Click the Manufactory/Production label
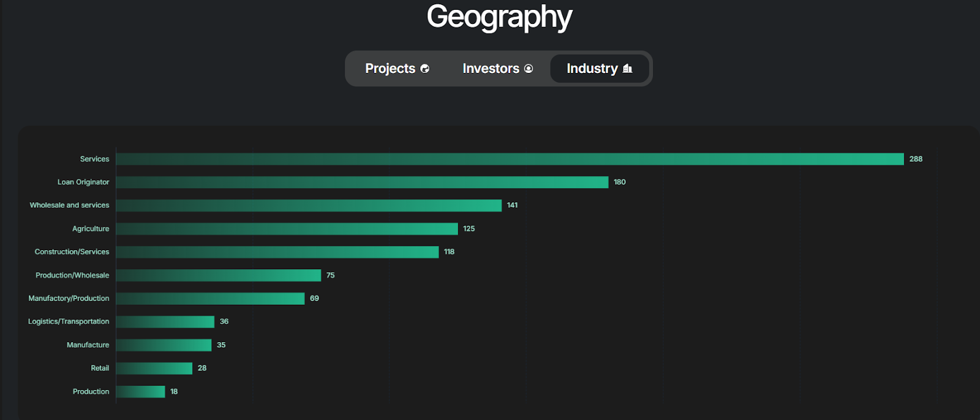The image size is (980, 420). 69,298
